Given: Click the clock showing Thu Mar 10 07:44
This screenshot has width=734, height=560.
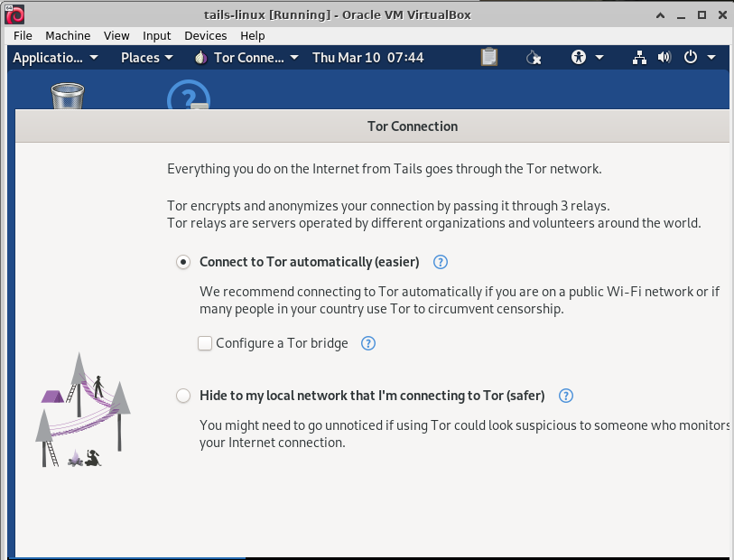Looking at the screenshot, I should (x=368, y=58).
